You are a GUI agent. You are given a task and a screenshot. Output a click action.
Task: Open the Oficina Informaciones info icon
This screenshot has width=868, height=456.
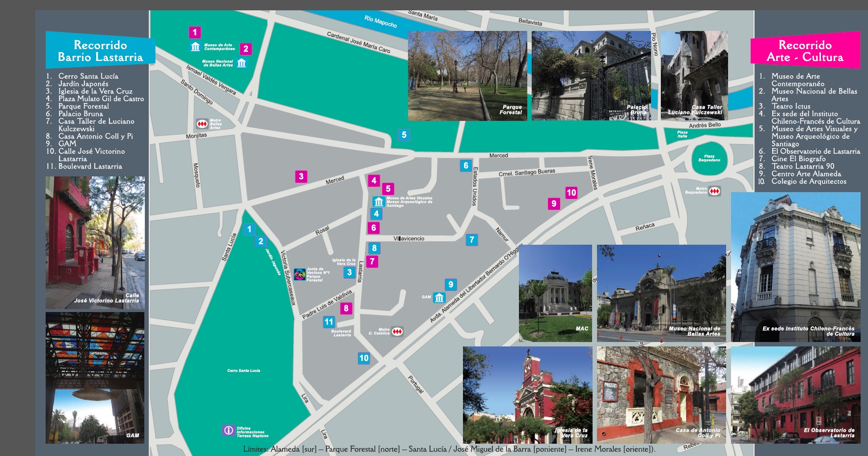228,430
